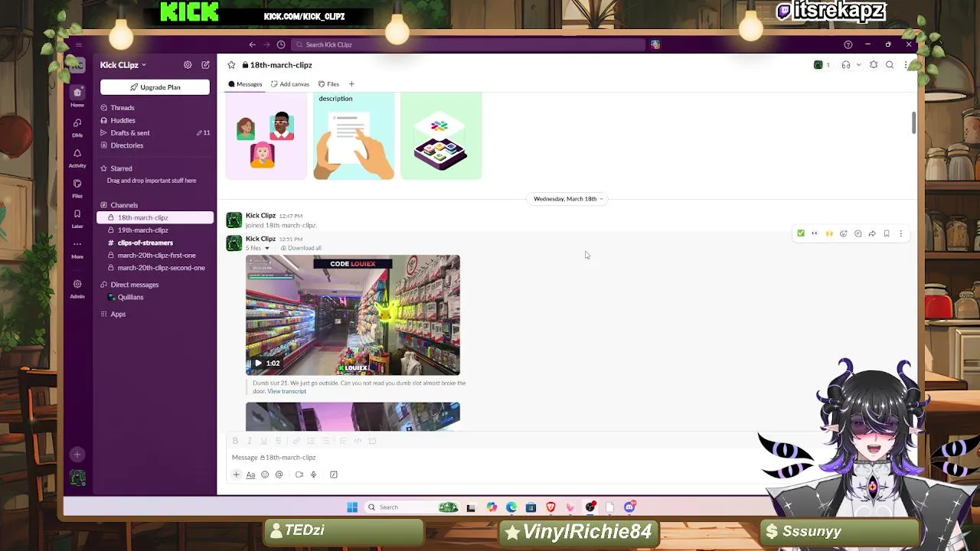Screen dimensions: 980x551
Task: Open the Wednesday, March 18th date dropdown
Action: (x=568, y=199)
